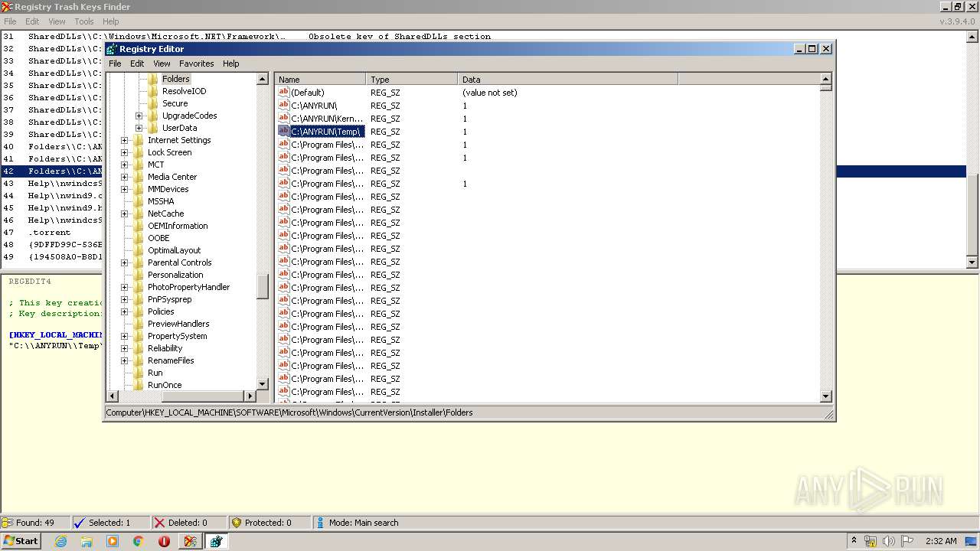This screenshot has height=551, width=980.
Task: Click Trash Keys Finder list scroll down arrow
Action: click(x=973, y=262)
